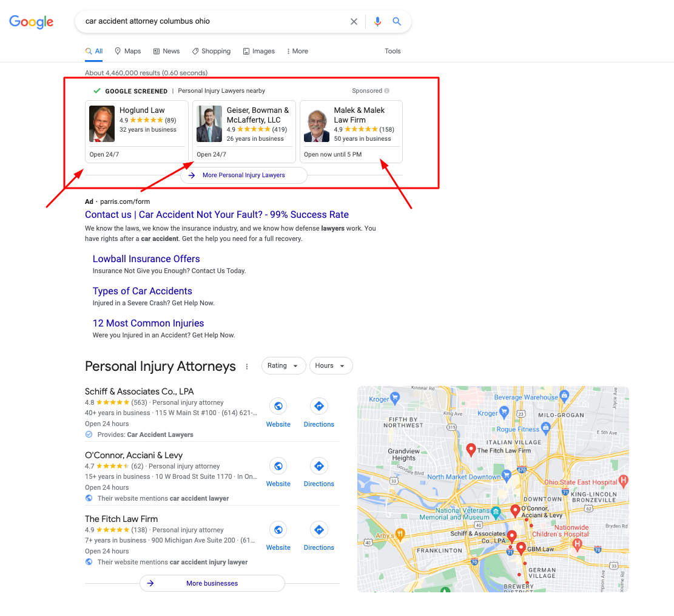Click the microphone voice search icon
Image resolution: width=674 pixels, height=616 pixels.
377,21
